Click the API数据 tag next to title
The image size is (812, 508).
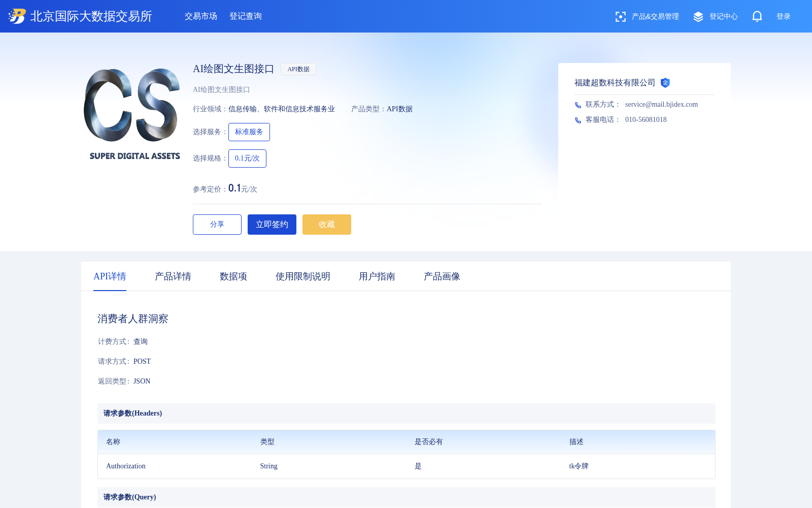click(x=298, y=69)
